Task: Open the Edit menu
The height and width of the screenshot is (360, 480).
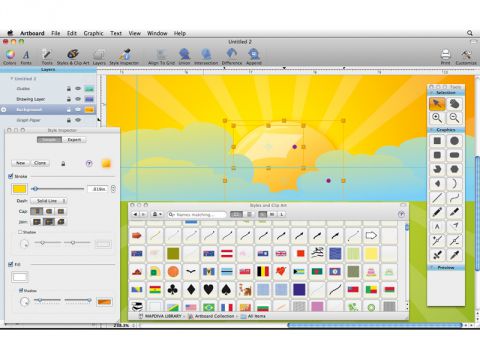Action: coord(72,33)
